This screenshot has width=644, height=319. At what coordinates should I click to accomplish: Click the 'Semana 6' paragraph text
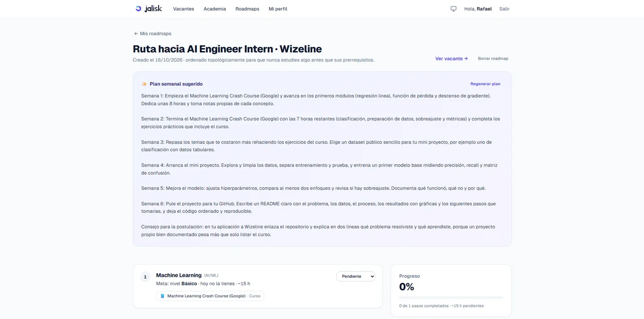click(318, 207)
